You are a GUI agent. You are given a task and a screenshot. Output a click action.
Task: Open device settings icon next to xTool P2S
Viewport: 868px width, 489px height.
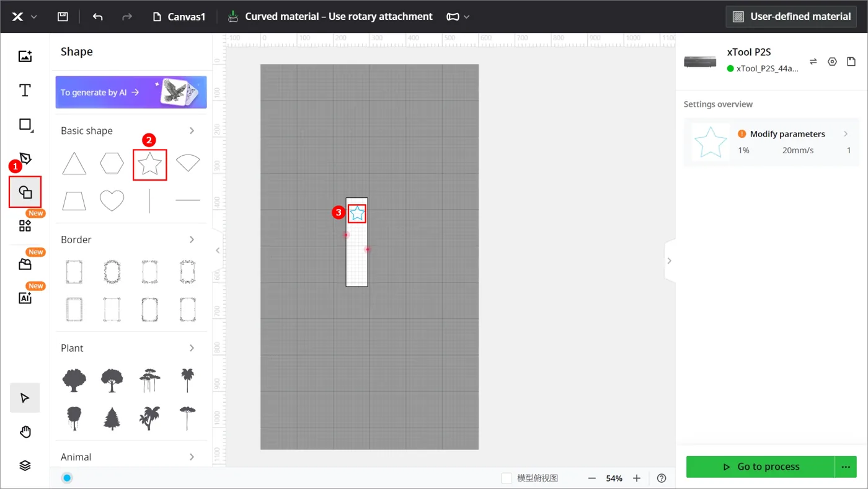pos(832,61)
